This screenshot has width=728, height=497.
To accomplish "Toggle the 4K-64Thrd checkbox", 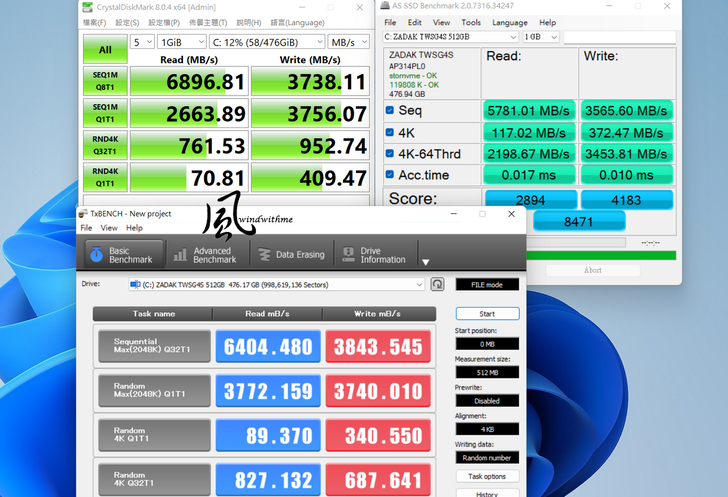I will 390,154.
